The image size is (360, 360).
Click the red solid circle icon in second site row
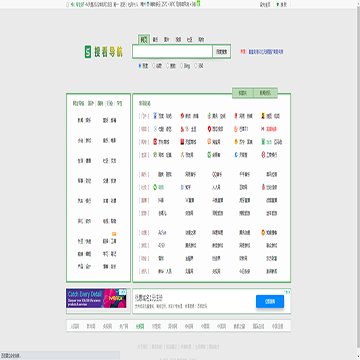pos(209,129)
